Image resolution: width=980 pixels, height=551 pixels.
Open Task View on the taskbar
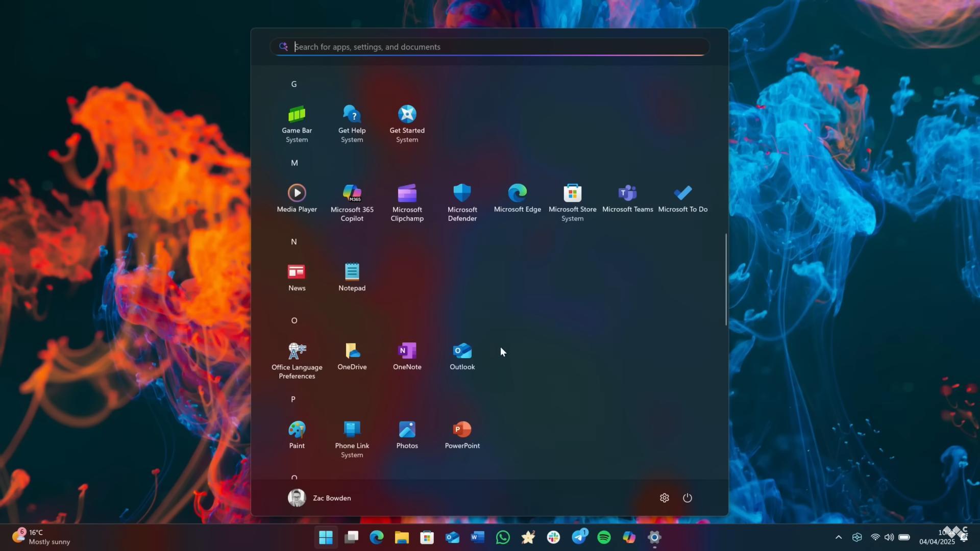click(351, 537)
